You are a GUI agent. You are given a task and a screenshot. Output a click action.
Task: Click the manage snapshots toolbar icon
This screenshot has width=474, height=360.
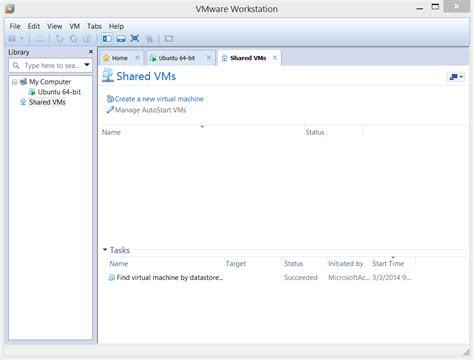coord(87,39)
